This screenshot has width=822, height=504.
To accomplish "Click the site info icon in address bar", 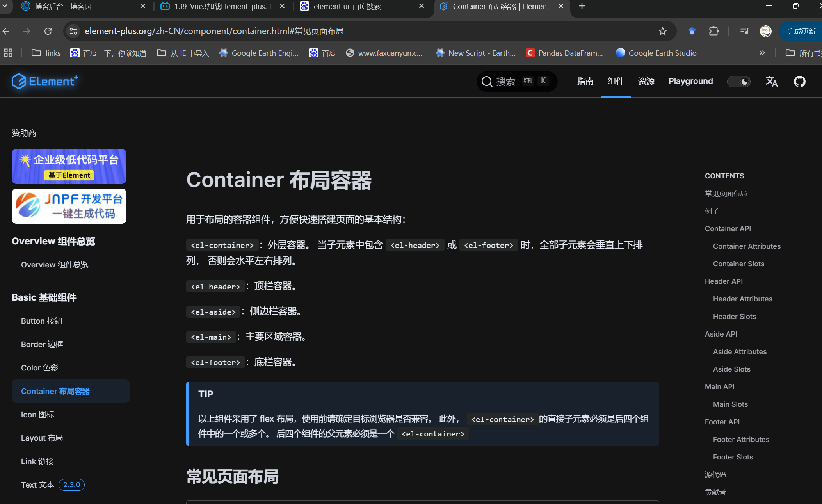I will (73, 31).
